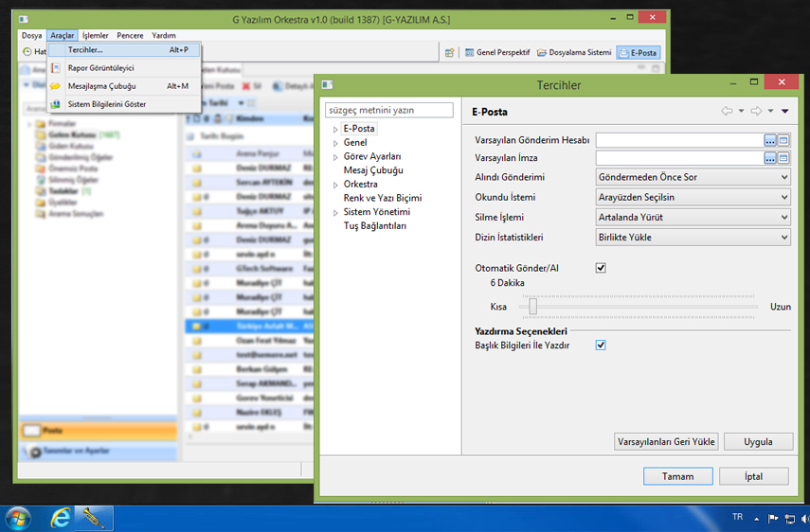Toggle Başlık Bilgileri İle Yazdır checkbox

(601, 346)
